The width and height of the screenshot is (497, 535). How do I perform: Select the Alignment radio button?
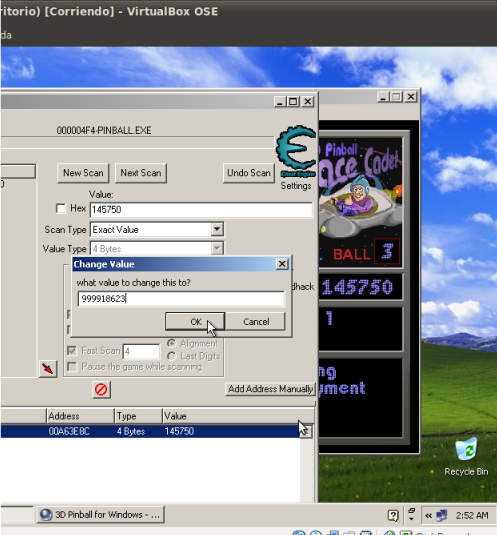point(172,343)
